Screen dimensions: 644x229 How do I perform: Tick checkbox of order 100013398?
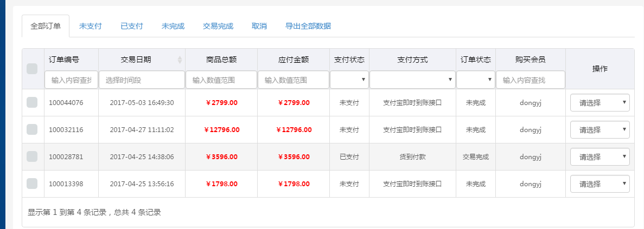[x=32, y=184]
